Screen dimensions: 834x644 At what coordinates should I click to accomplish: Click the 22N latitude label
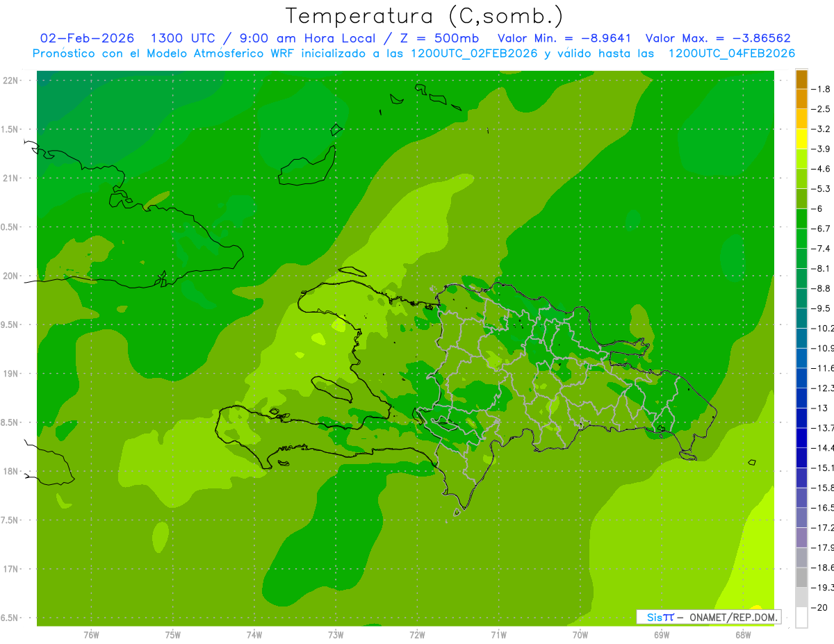pos(11,81)
